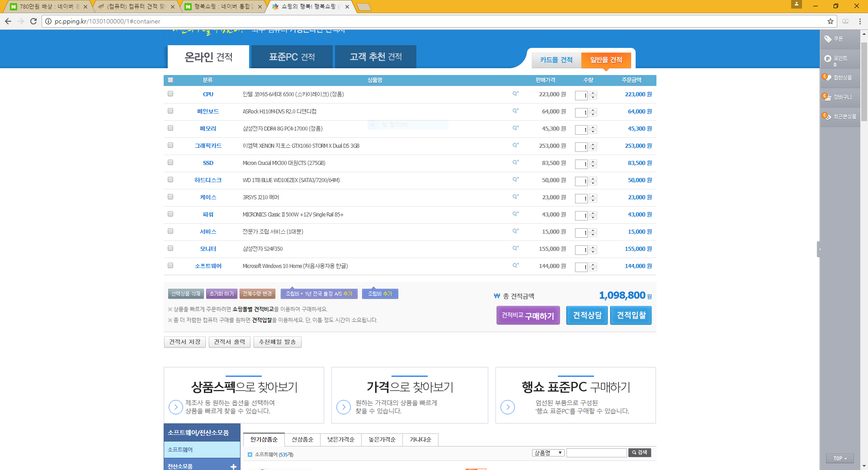
Task: Tick the checkbox for the 메모리 row
Action: 170,128
